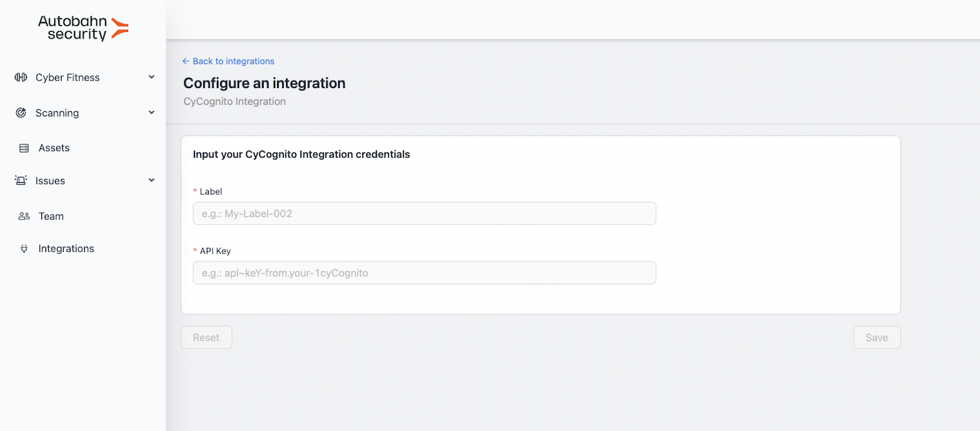The image size is (980, 431).
Task: Click the Team people icon
Action: 24,216
